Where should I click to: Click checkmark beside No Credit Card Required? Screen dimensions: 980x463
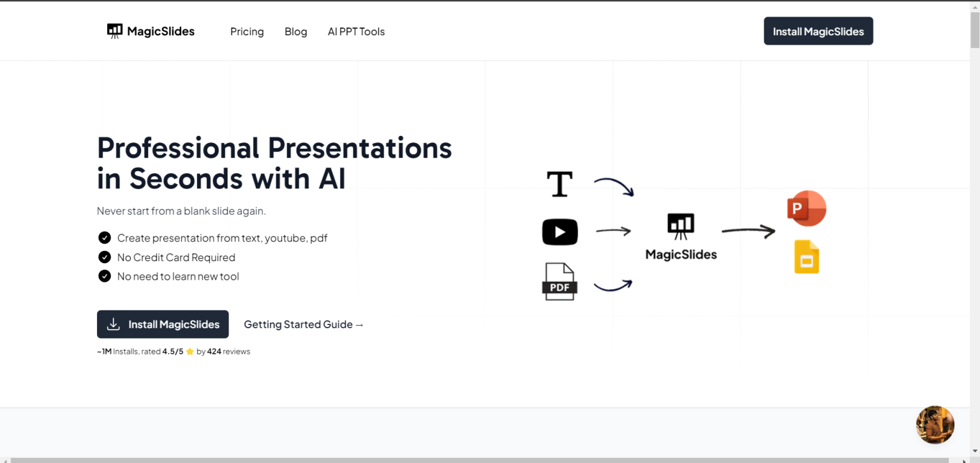tap(104, 257)
